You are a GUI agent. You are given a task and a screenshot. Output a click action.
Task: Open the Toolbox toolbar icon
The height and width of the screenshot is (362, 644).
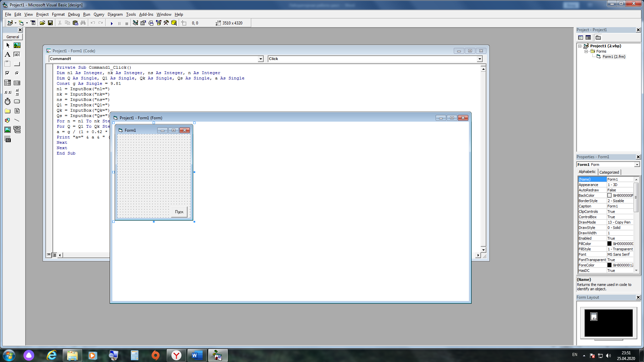pyautogui.click(x=166, y=23)
